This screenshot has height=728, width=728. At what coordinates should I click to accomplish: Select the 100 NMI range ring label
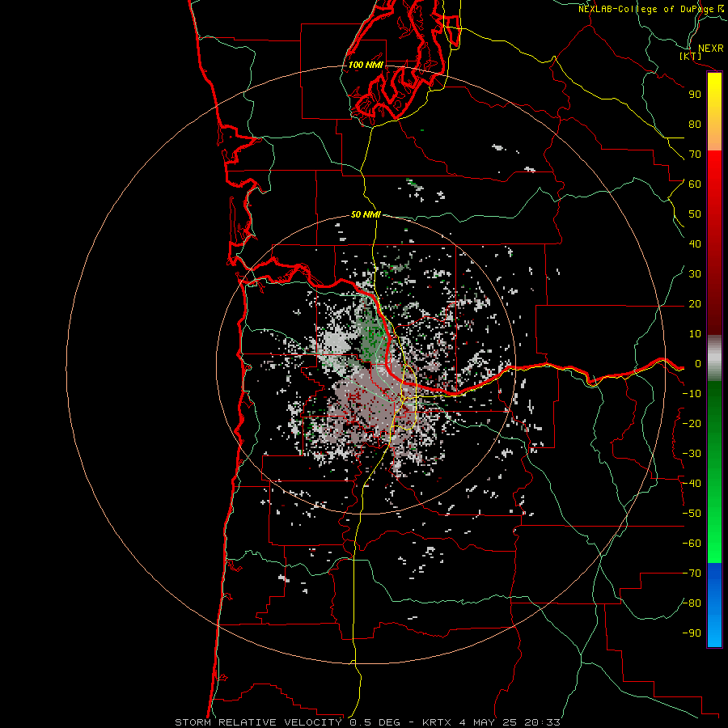[366, 65]
